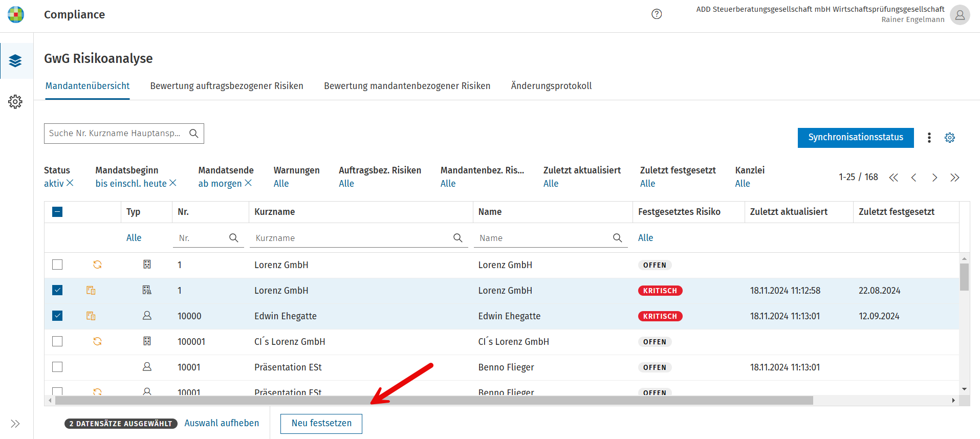The width and height of the screenshot is (980, 439).
Task: Go to previous page arrow
Action: (914, 178)
